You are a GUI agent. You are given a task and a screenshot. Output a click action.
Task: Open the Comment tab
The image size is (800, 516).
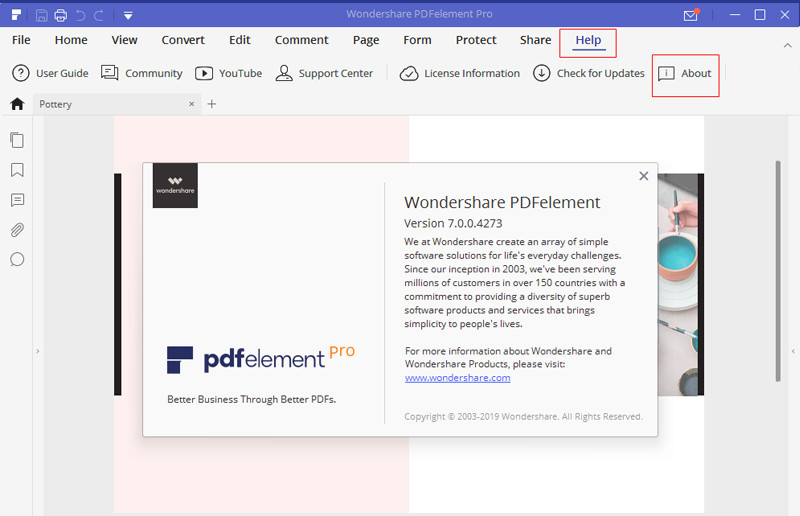(302, 40)
